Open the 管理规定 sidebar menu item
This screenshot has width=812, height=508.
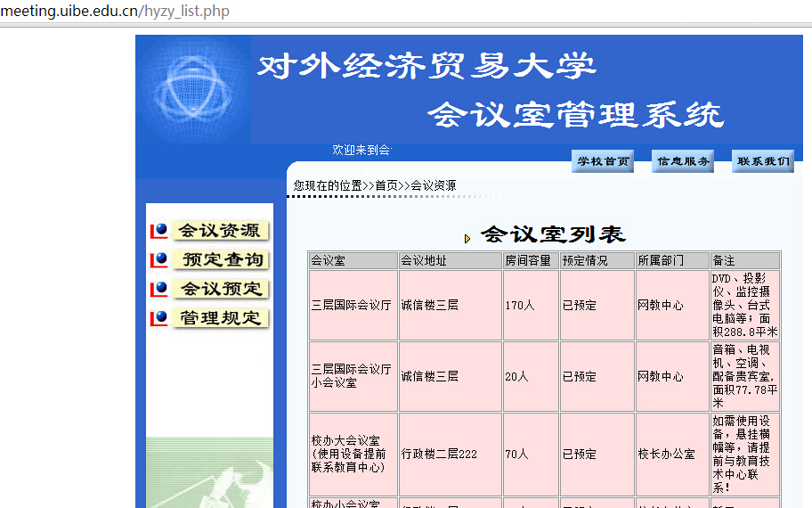pos(221,317)
